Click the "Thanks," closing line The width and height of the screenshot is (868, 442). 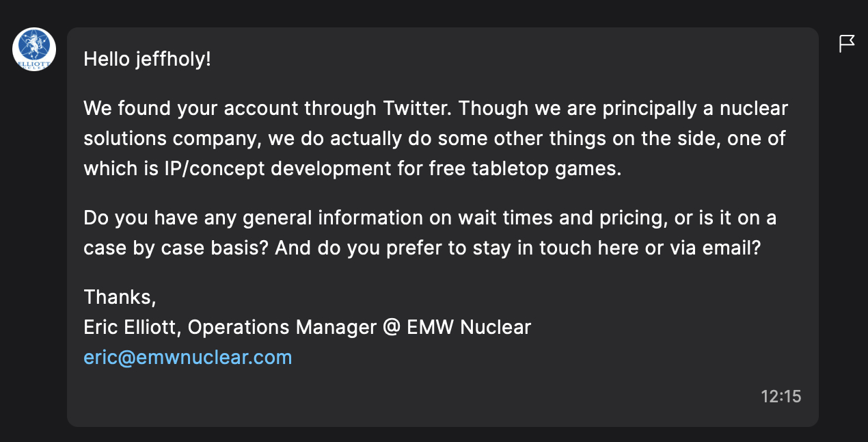120,297
